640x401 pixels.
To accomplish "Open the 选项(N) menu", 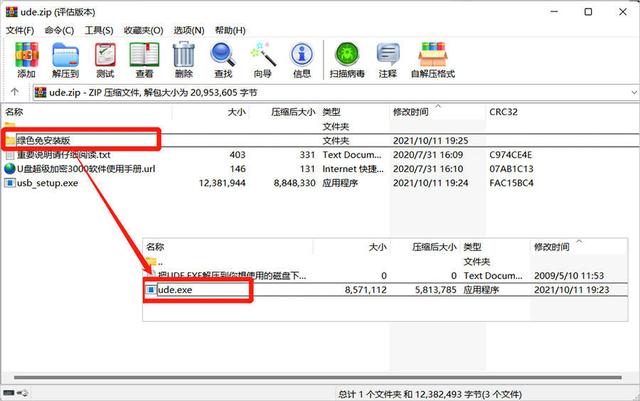I will point(189,31).
